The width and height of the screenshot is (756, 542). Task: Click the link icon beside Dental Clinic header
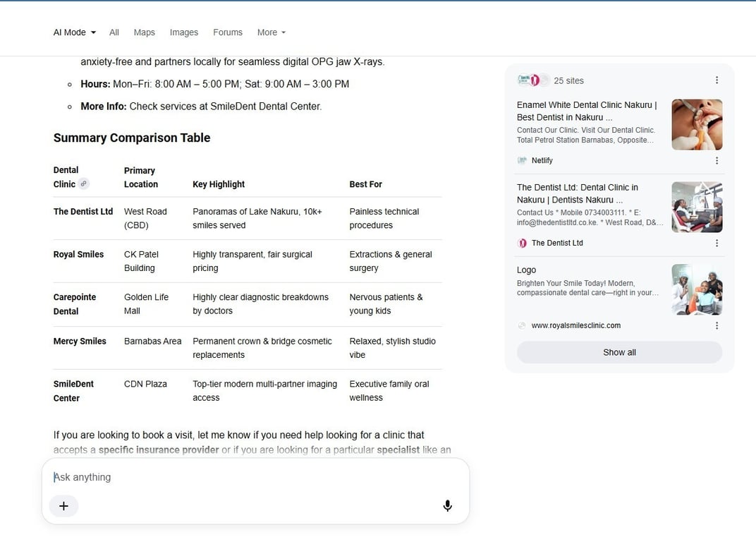click(x=84, y=184)
